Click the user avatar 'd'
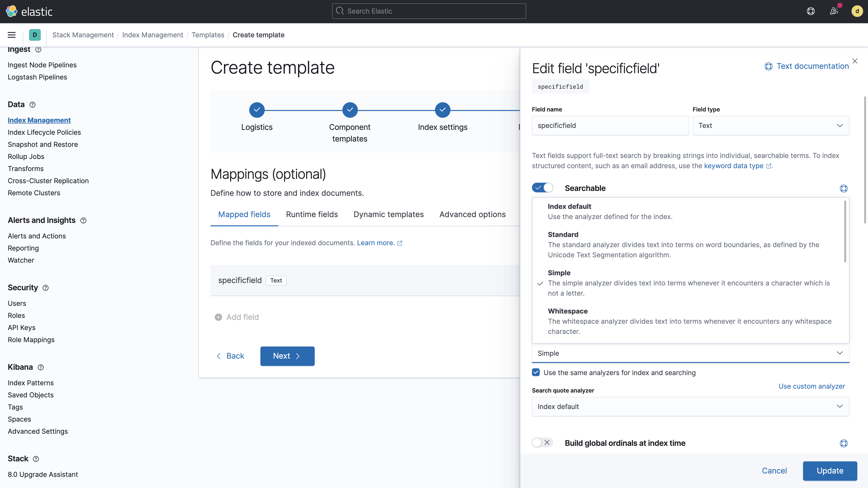Screen dimensions: 868x488 coord(857,11)
